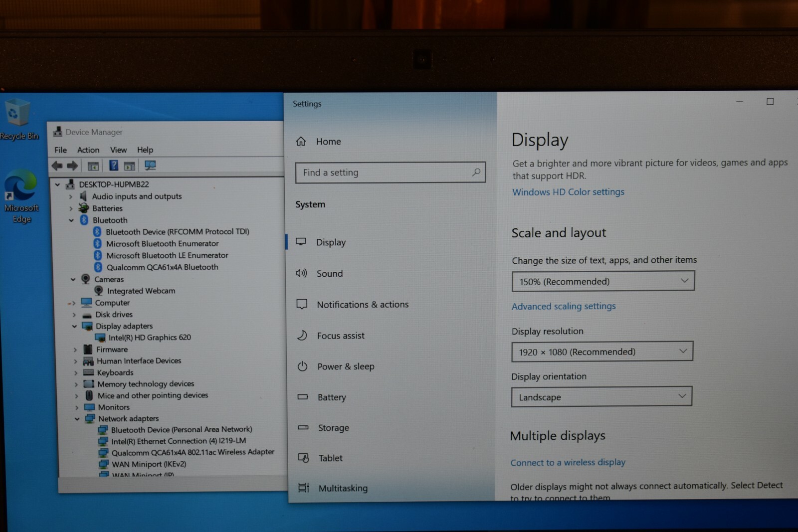Screen dimensions: 798x532
Task: Open Advanced scaling settings link
Action: [x=564, y=306]
